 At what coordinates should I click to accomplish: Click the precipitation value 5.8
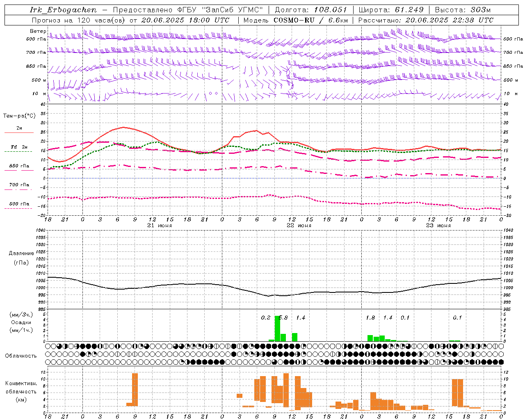[x=283, y=318]
